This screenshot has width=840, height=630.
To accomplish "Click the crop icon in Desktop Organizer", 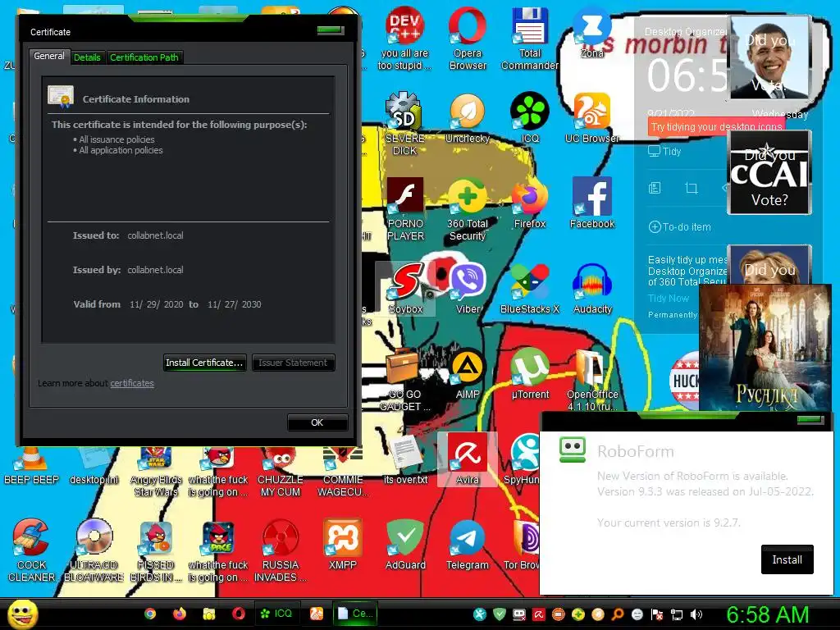I will pos(691,188).
